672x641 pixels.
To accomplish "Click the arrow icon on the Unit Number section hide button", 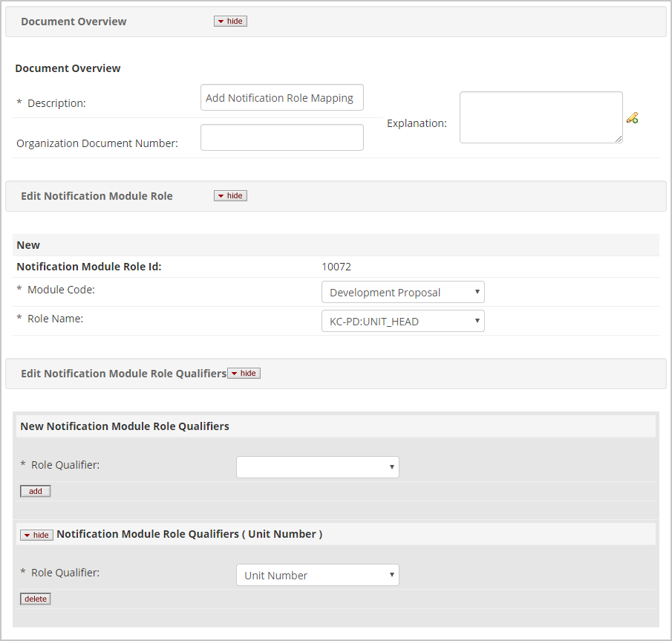I will click(x=28, y=535).
